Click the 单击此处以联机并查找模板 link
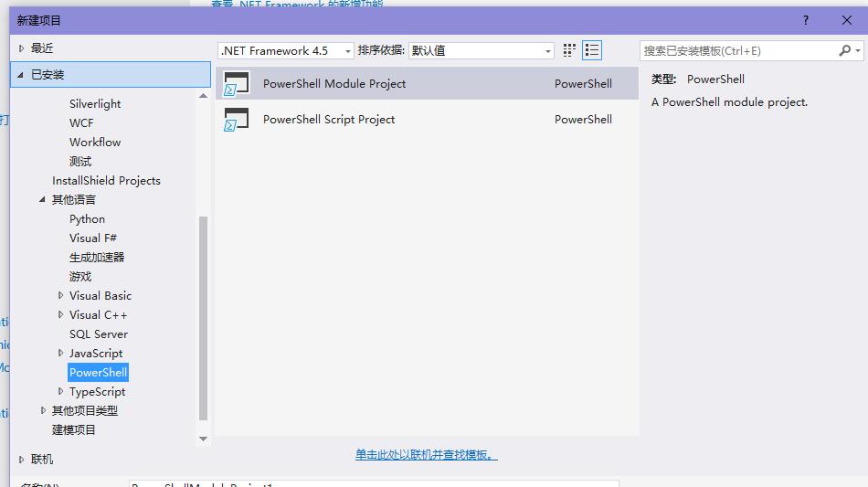The width and height of the screenshot is (868, 487). (427, 455)
